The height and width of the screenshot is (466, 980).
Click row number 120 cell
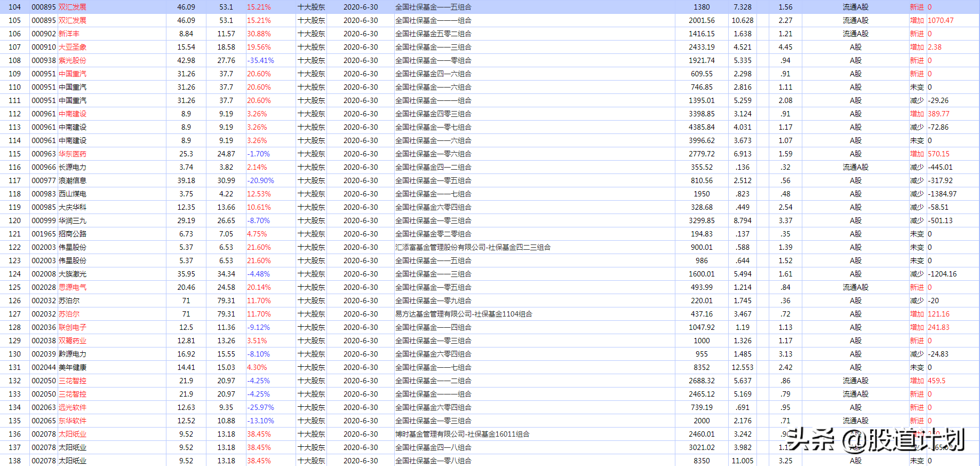coord(15,220)
